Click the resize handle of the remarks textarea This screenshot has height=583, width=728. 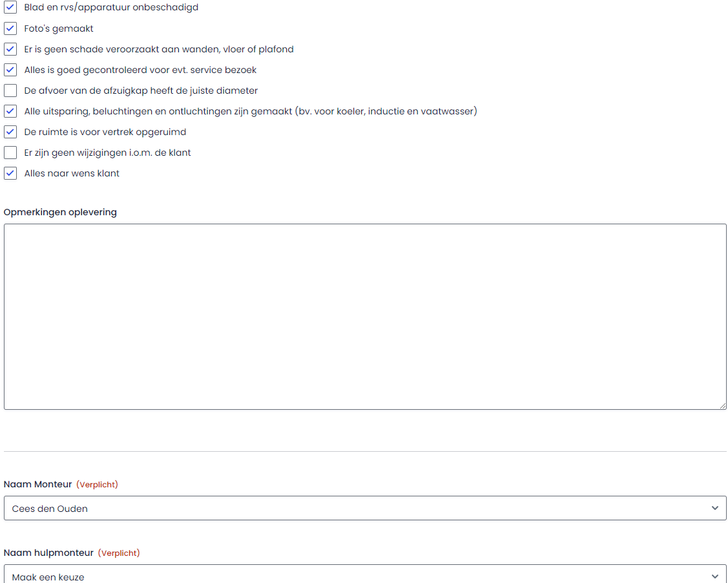point(723,406)
